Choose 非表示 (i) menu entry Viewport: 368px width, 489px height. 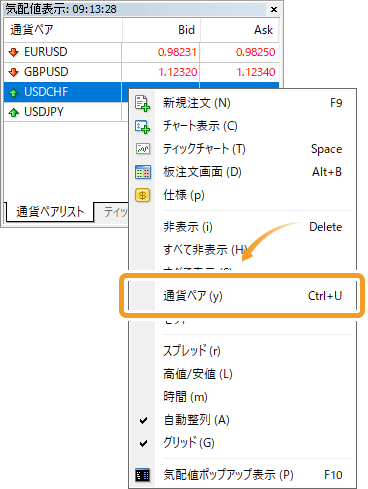(x=242, y=227)
